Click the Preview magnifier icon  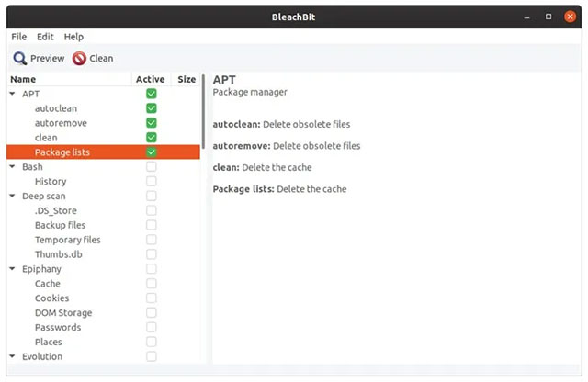click(x=19, y=58)
